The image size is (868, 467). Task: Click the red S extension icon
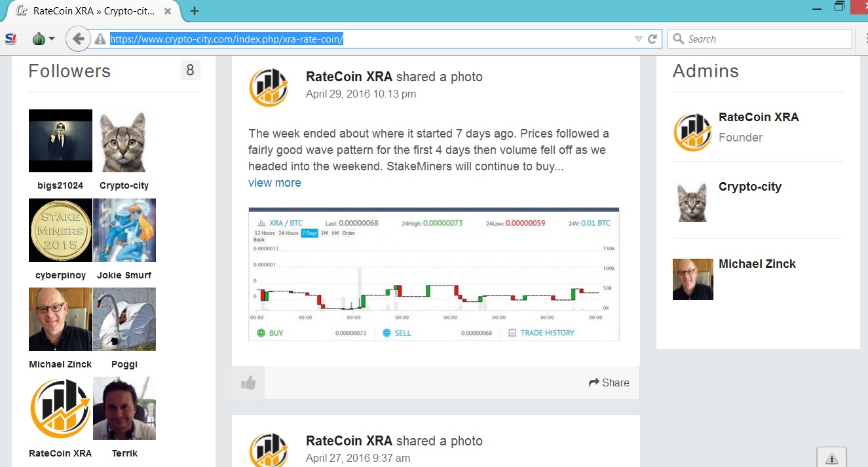pyautogui.click(x=10, y=39)
